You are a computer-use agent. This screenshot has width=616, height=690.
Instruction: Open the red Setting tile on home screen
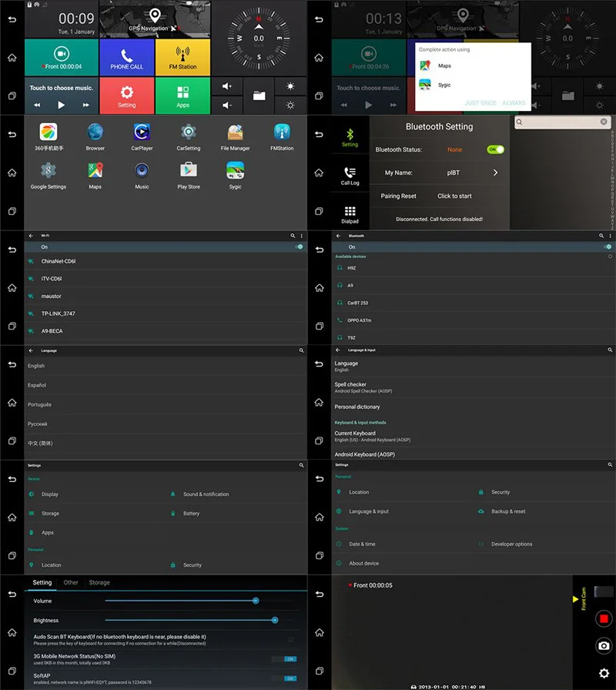pos(127,96)
